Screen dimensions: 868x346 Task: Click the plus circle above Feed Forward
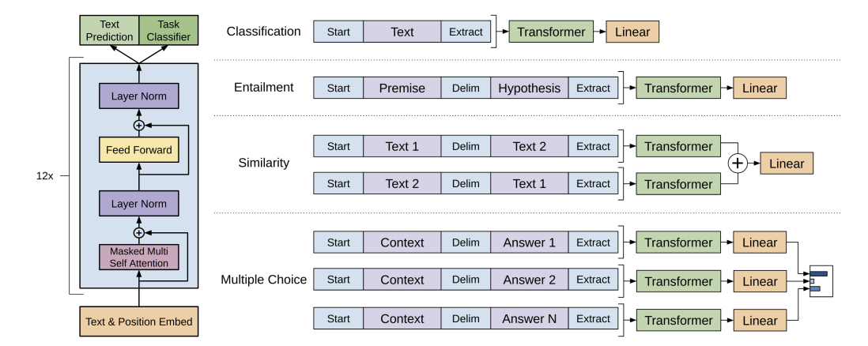point(139,126)
